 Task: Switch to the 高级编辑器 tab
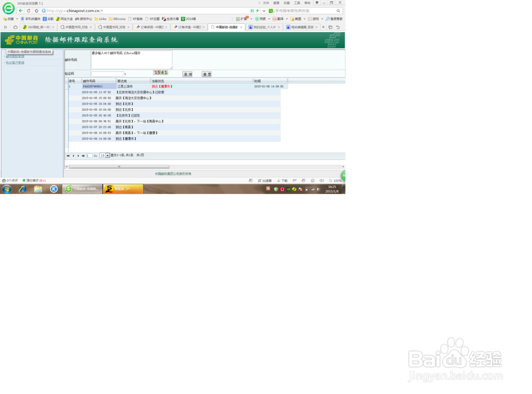302,27
